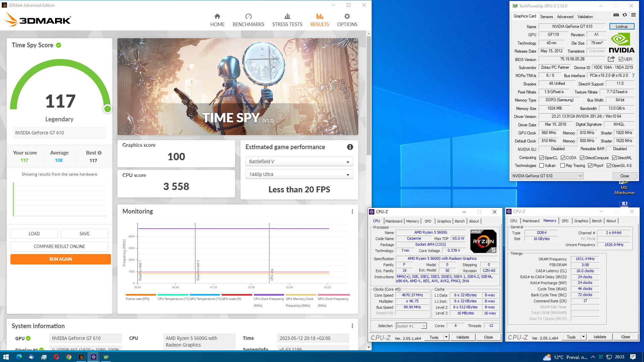
Task: Click the Bus Interface question mark in GPU-Z
Action: [x=633, y=75]
